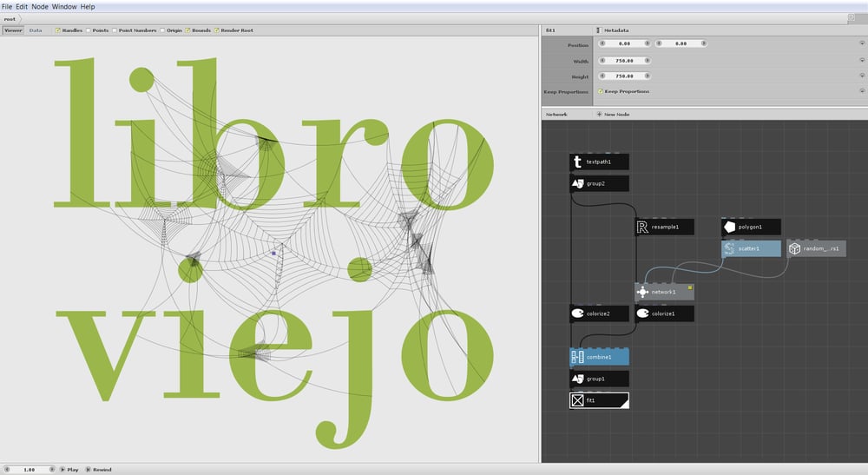This screenshot has height=475, width=868.
Task: Click the fit1 node's icon
Action: (x=577, y=400)
